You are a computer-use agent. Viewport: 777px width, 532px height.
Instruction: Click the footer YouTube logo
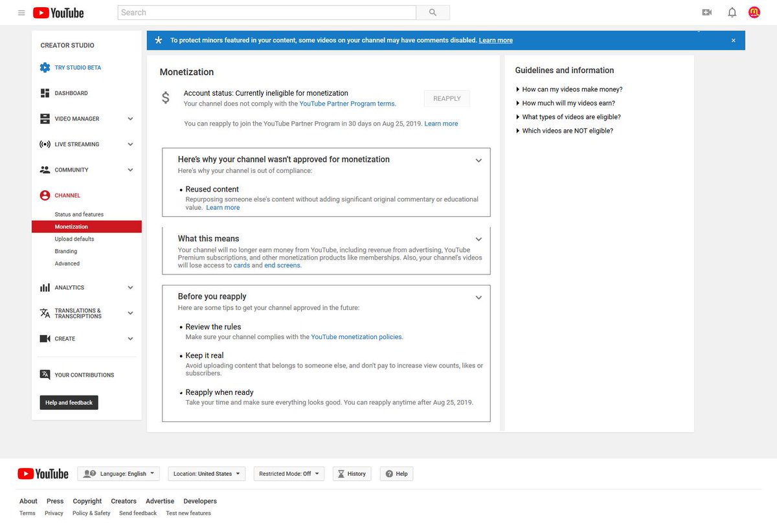point(43,474)
